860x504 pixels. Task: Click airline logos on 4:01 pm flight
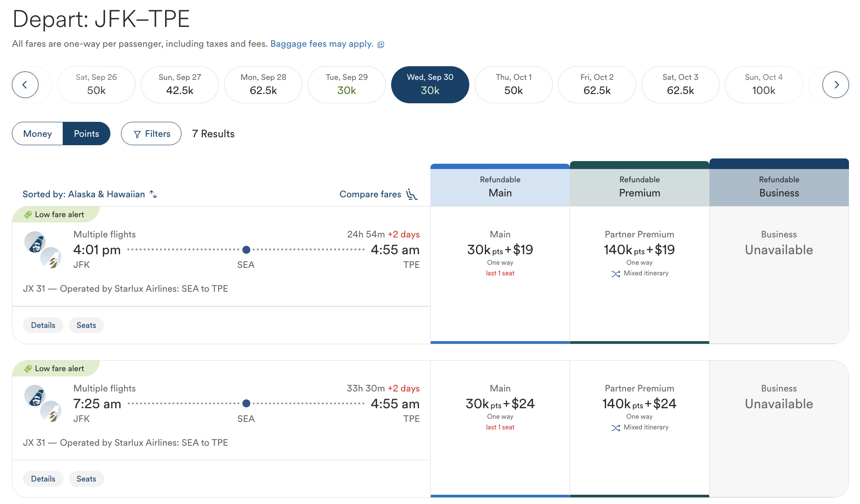pos(43,250)
